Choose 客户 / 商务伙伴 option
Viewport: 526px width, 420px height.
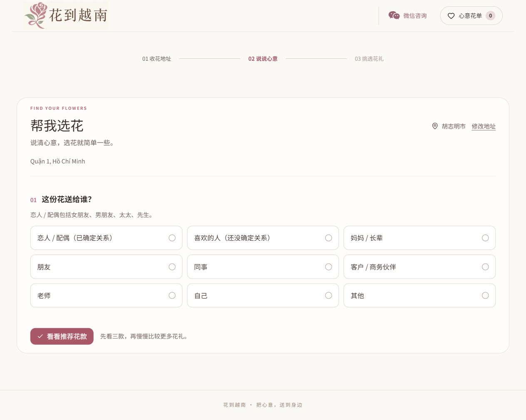point(419,267)
